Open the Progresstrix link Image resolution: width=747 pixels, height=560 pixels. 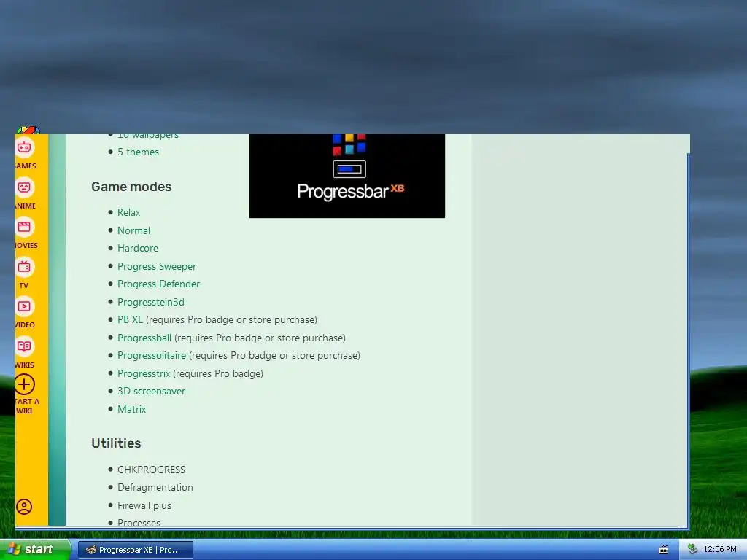pyautogui.click(x=144, y=373)
